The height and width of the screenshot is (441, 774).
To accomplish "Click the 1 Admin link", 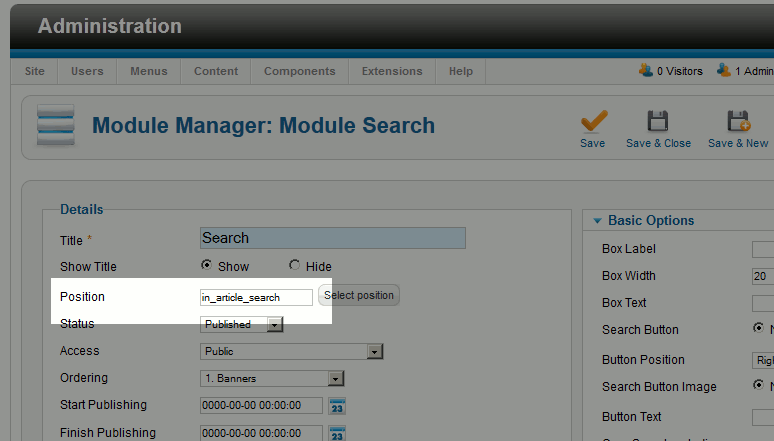I will 754,71.
